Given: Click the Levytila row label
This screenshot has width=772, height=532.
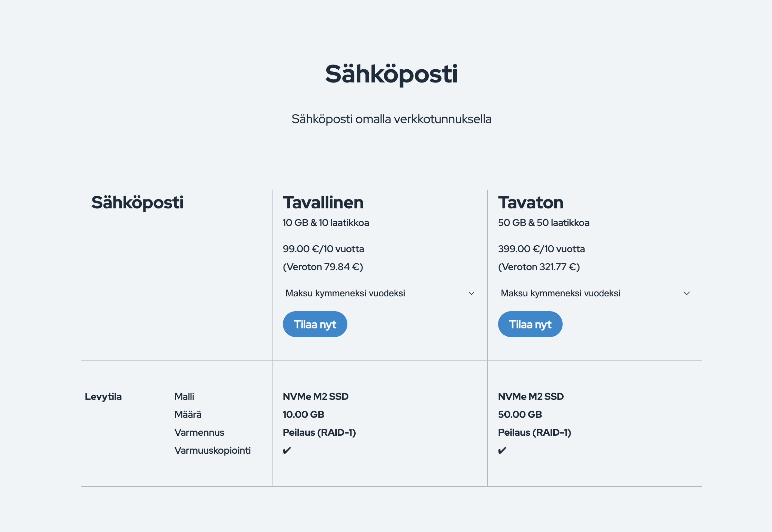Looking at the screenshot, I should [x=103, y=397].
